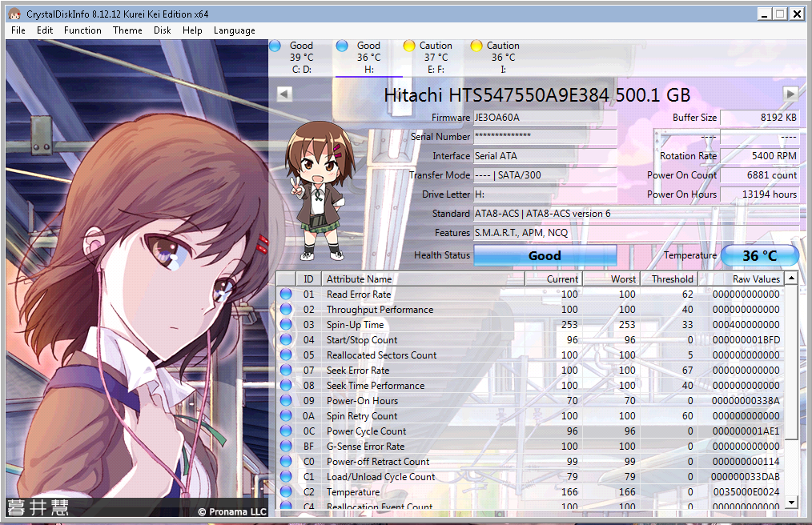Screen dimensions: 812x525
Task: Open the File menu
Action: [x=18, y=30]
